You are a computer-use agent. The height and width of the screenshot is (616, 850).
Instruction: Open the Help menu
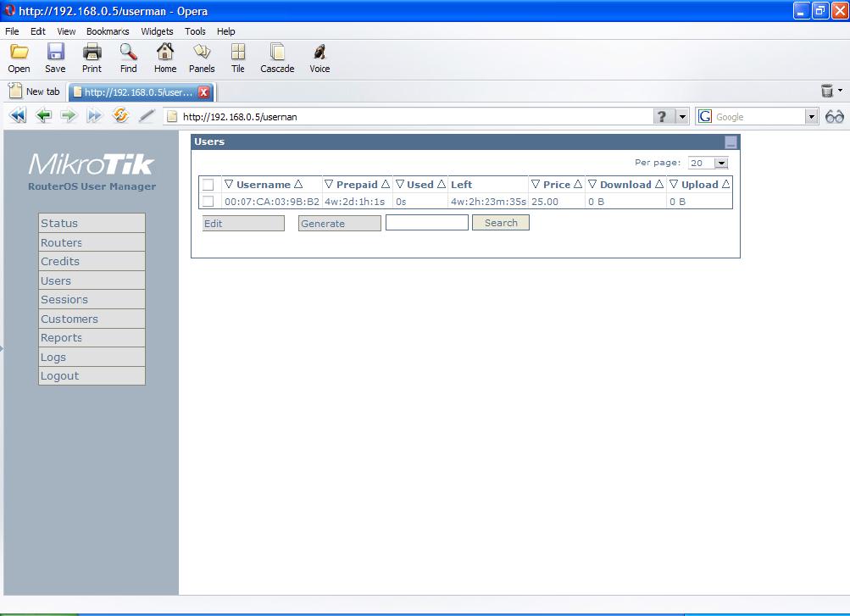(x=226, y=31)
